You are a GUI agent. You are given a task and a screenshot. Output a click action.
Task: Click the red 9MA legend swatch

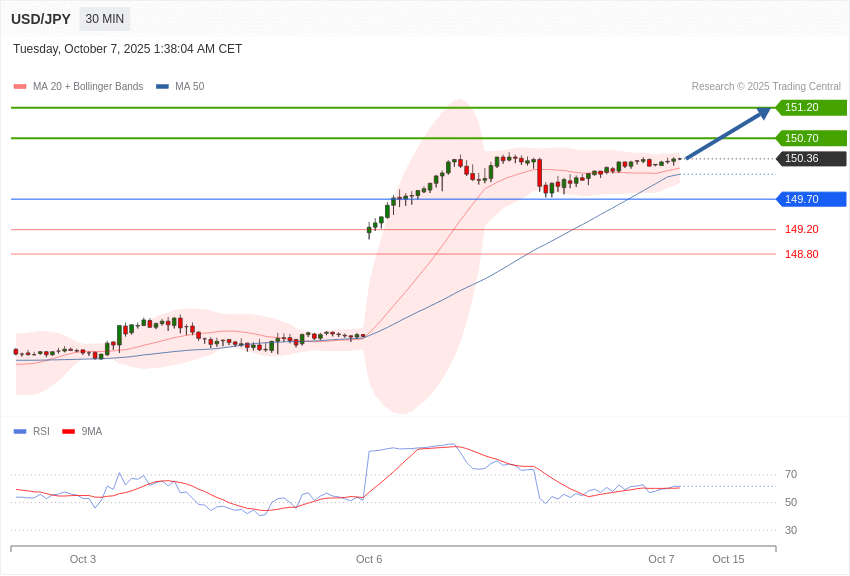68,432
